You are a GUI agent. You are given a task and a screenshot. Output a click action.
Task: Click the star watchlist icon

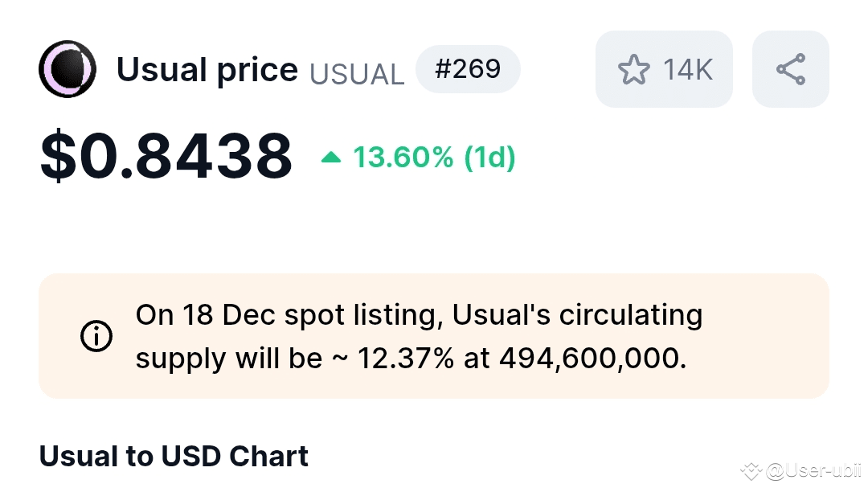coord(633,70)
